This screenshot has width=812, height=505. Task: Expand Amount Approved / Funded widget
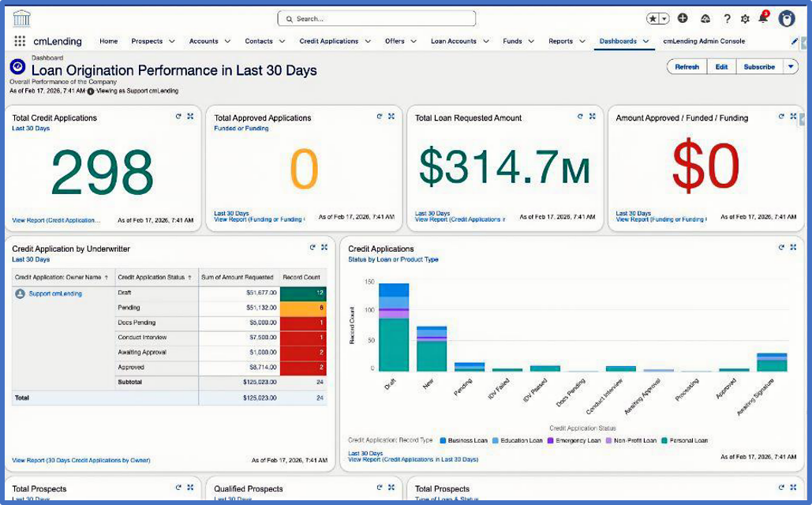(793, 117)
